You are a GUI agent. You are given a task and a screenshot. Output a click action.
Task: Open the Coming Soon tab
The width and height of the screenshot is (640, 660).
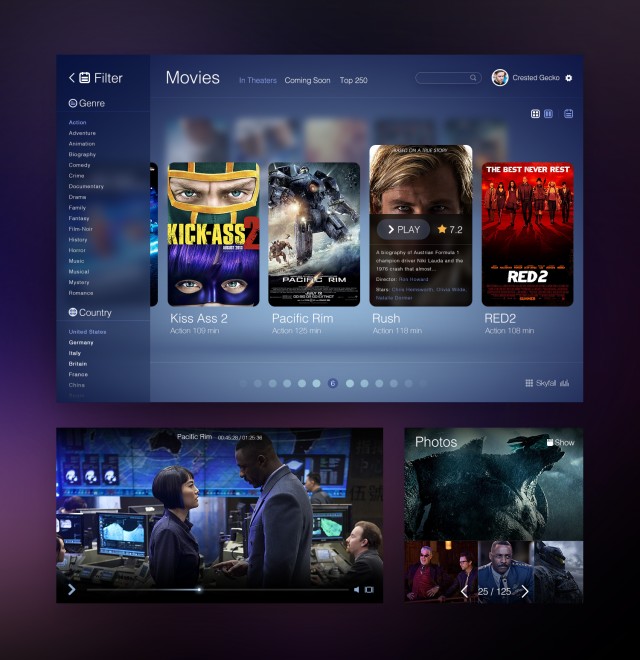307,80
